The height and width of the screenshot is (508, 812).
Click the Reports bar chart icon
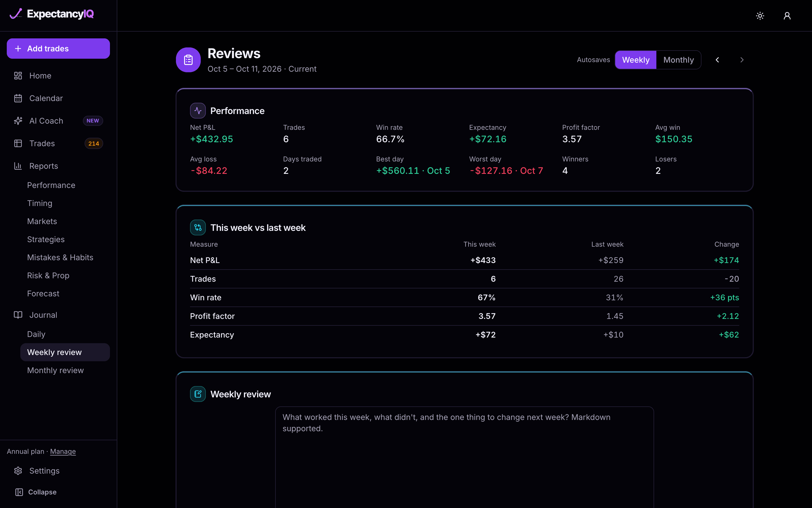(18, 166)
